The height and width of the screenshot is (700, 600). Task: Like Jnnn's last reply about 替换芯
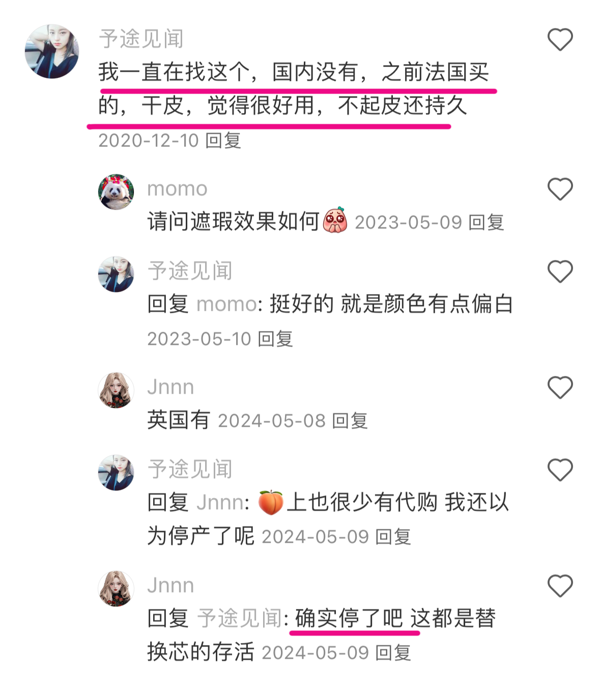tap(560, 586)
